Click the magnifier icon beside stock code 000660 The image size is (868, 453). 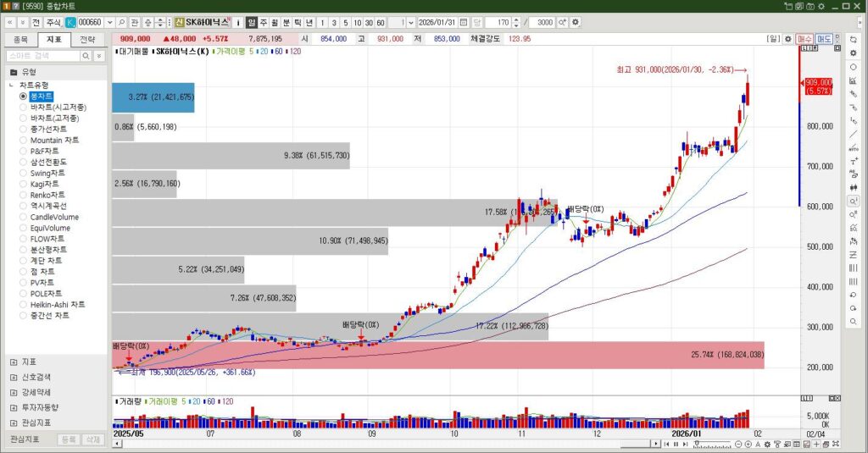click(122, 22)
